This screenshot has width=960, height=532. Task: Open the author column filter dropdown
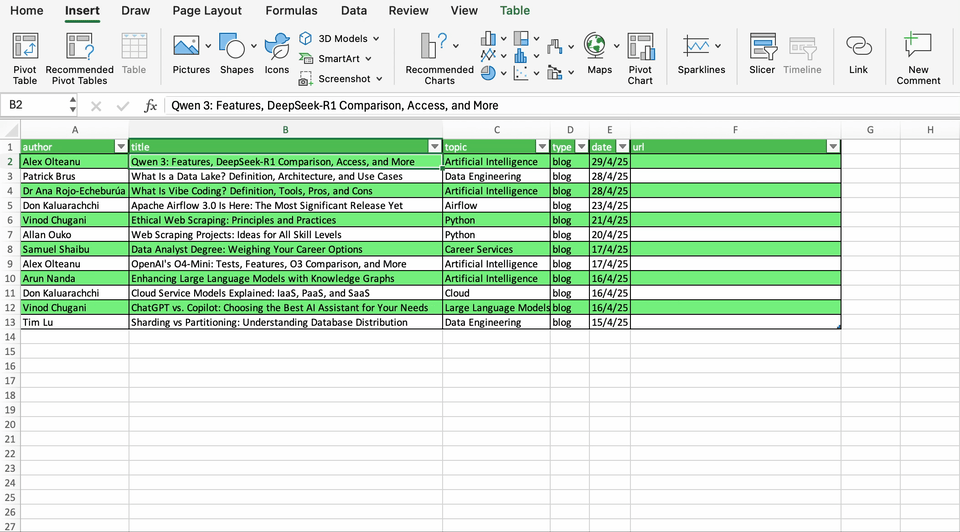tap(121, 147)
